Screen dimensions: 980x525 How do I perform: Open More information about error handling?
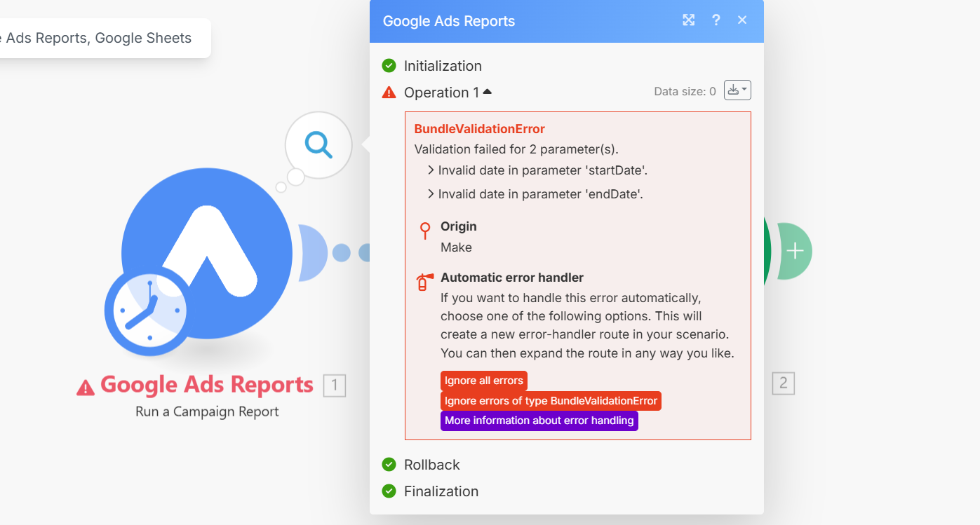click(539, 421)
